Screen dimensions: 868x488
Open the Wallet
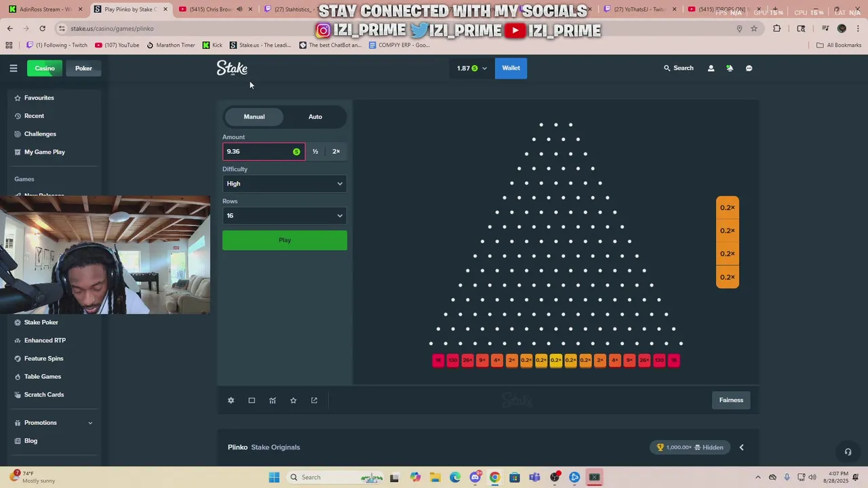tap(511, 68)
